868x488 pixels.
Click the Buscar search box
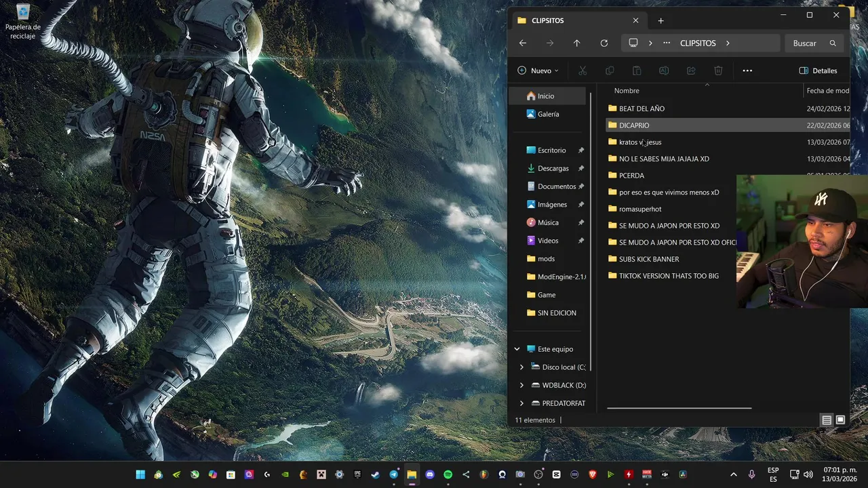tap(814, 43)
